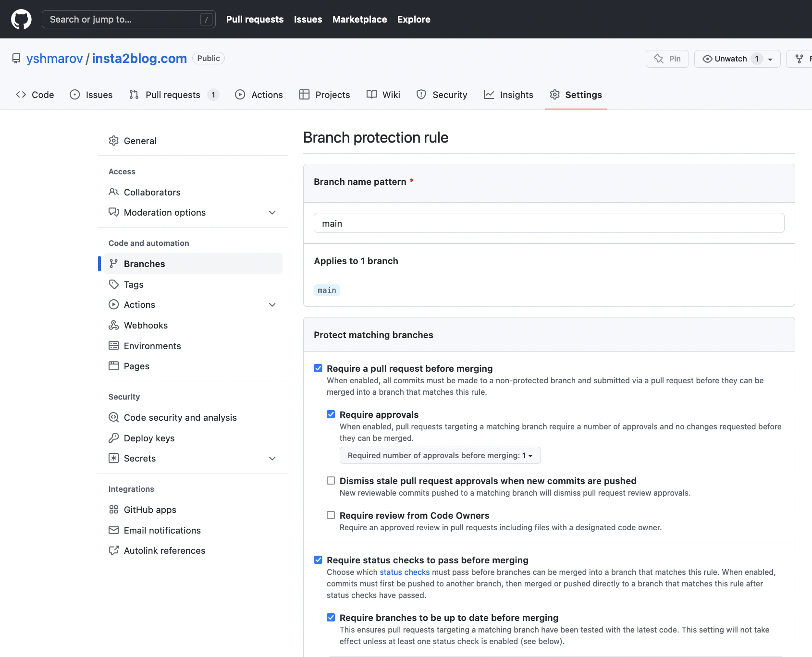The height and width of the screenshot is (657, 812).
Task: Enable Require review from Code Owners
Action: coord(331,515)
